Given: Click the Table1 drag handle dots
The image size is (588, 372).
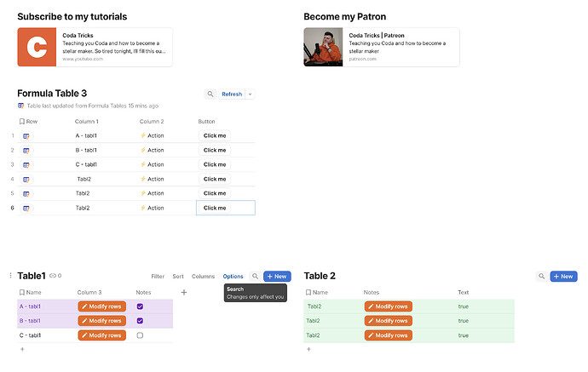Looking at the screenshot, I should pos(10,276).
